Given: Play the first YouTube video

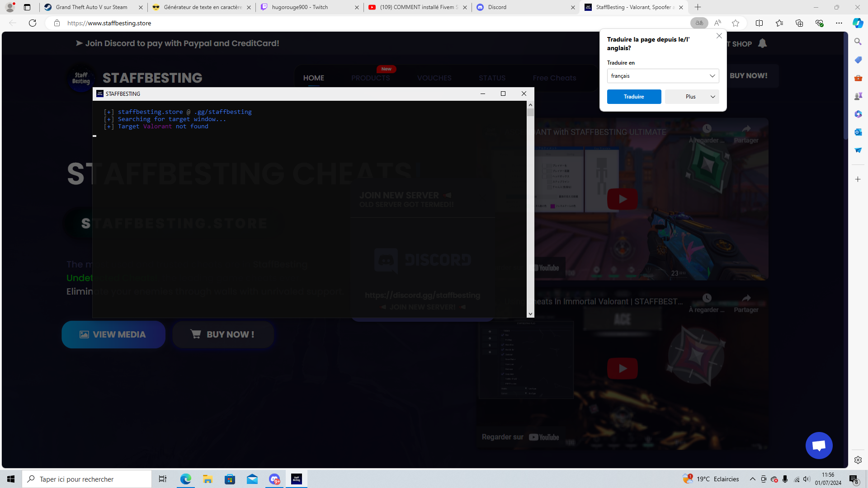Looking at the screenshot, I should point(623,199).
